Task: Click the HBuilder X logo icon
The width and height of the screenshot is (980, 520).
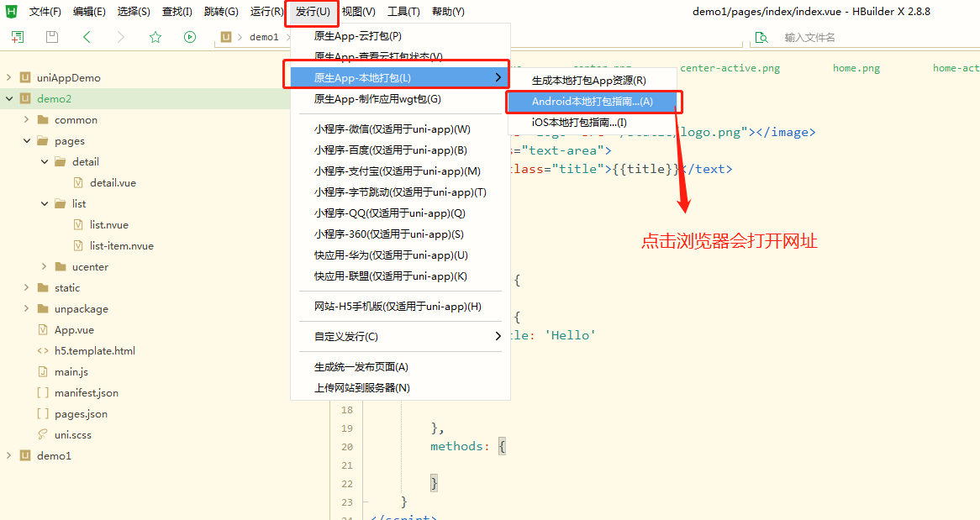Action: [x=11, y=11]
